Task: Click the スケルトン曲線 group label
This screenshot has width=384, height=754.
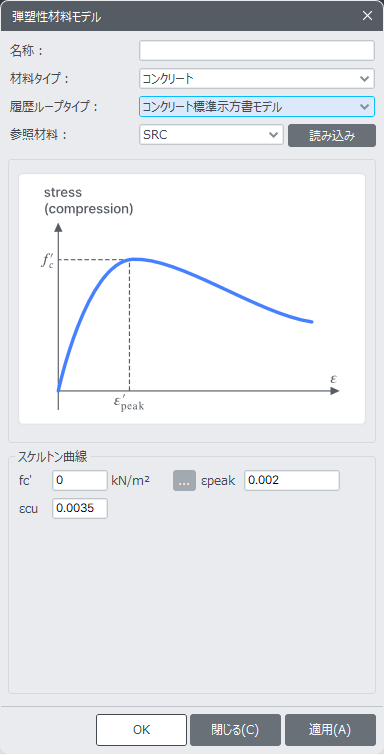Action: pyautogui.click(x=52, y=457)
